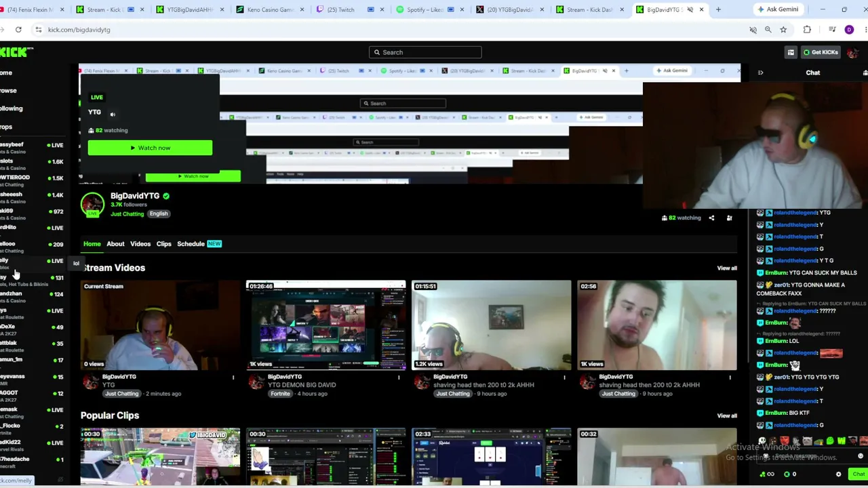Click the Get KICKs button

pos(821,52)
